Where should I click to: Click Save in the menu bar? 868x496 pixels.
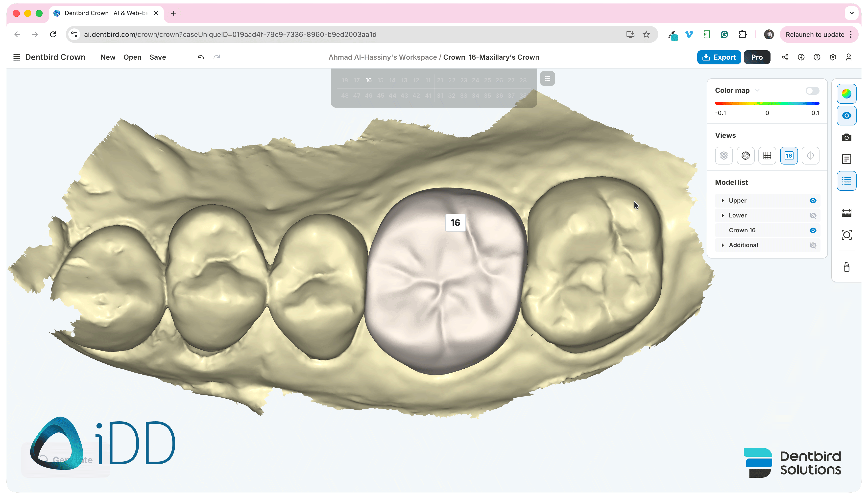[158, 57]
